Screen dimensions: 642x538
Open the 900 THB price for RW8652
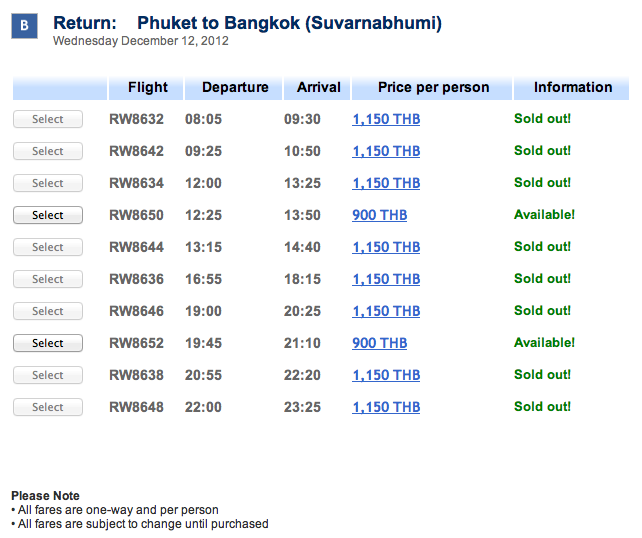[x=380, y=343]
